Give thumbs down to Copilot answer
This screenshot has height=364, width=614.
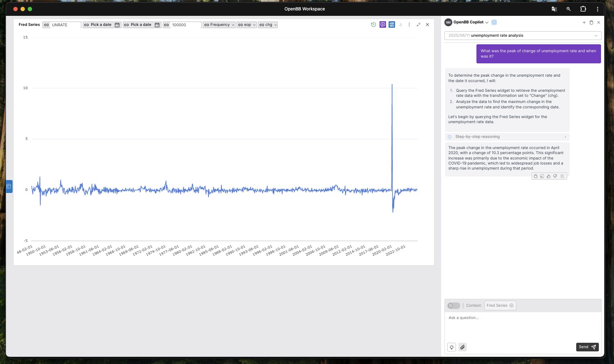555,176
